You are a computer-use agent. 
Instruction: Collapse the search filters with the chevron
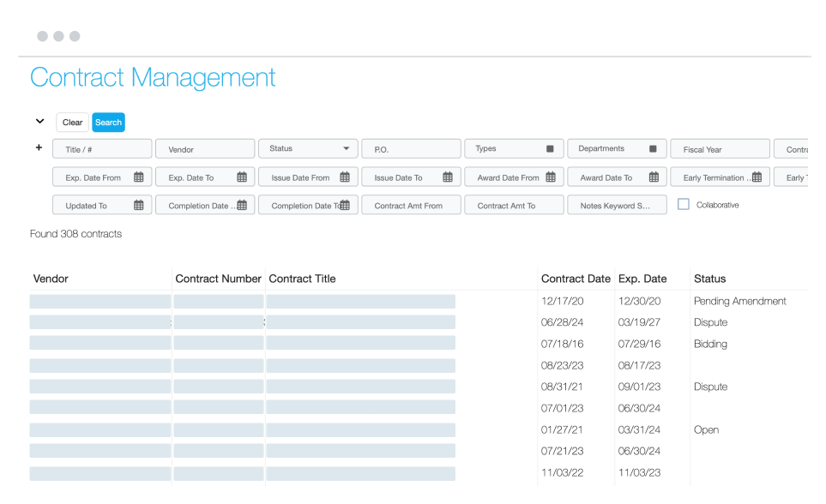click(x=39, y=121)
